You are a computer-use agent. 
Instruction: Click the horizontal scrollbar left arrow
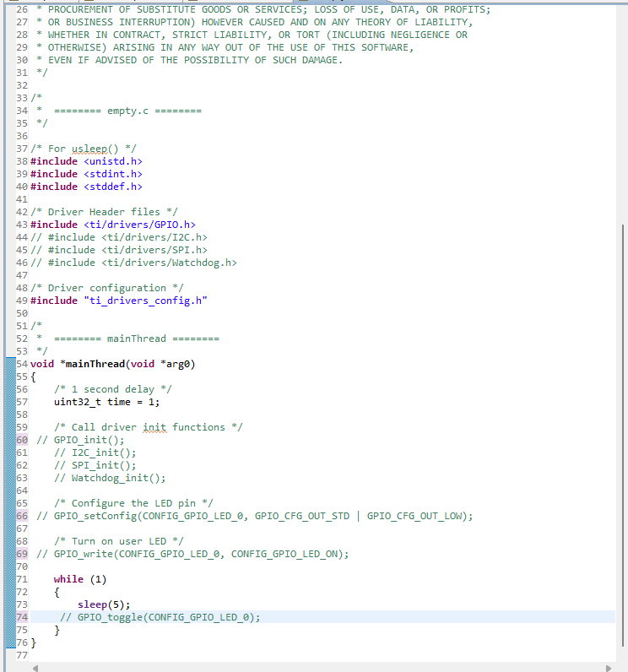[x=35, y=668]
